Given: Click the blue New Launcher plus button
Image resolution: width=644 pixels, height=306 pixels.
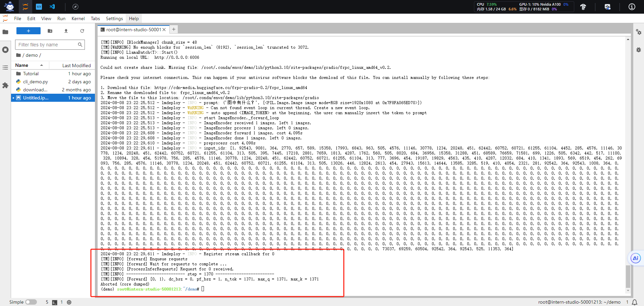Looking at the screenshot, I should coord(29,31).
